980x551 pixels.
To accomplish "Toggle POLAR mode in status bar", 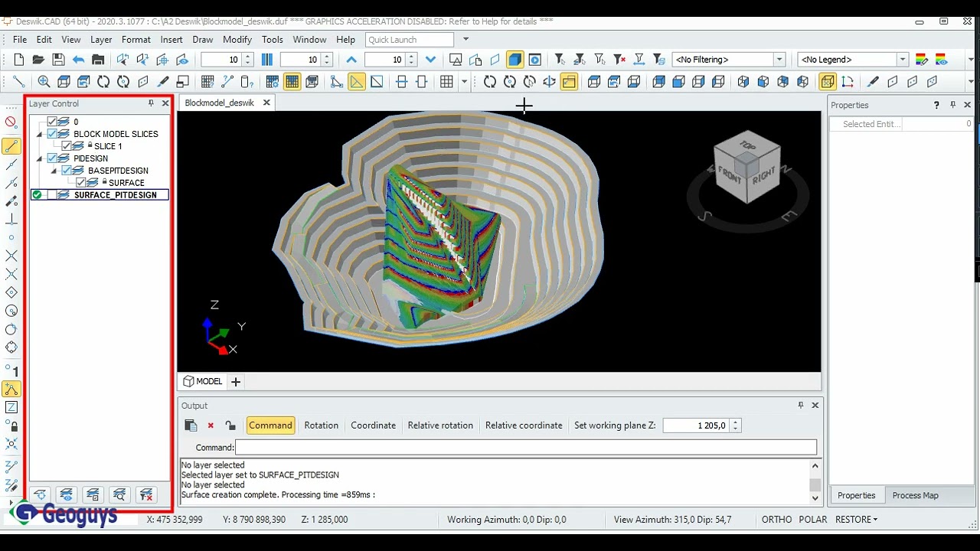I will pyautogui.click(x=813, y=519).
